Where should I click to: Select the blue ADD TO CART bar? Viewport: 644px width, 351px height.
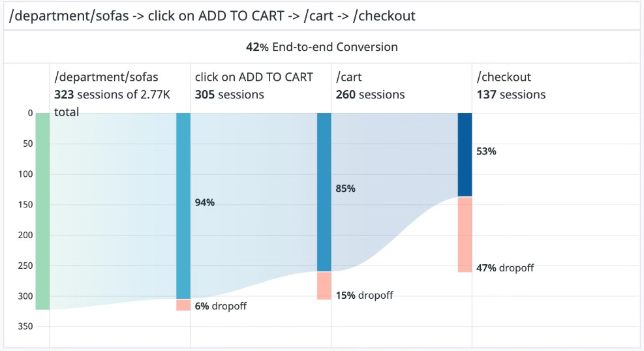183,206
